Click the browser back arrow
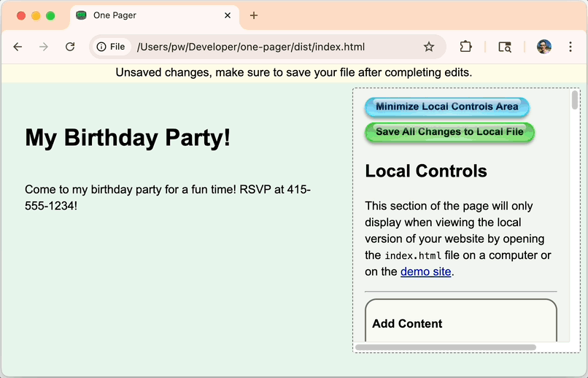Image resolution: width=588 pixels, height=378 pixels. [x=18, y=47]
